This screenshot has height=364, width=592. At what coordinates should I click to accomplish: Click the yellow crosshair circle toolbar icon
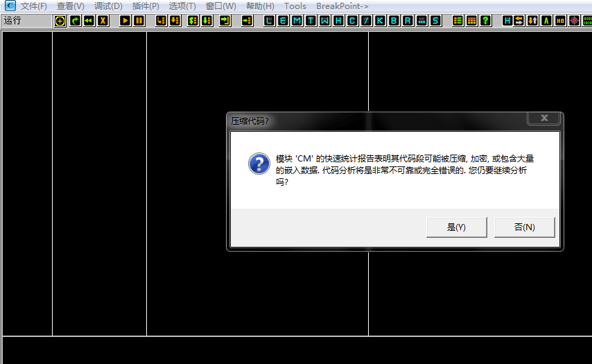pos(60,21)
